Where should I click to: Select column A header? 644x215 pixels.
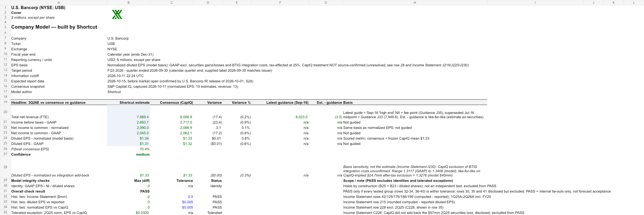pos(59,2)
